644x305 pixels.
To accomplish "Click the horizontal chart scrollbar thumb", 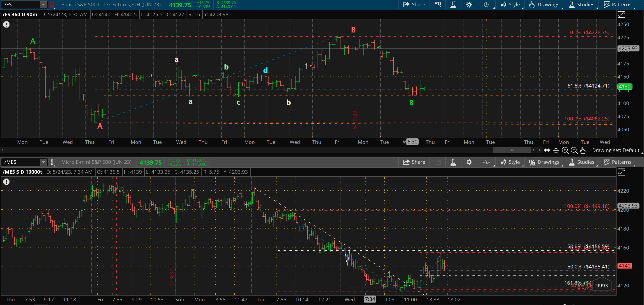I will (512, 150).
